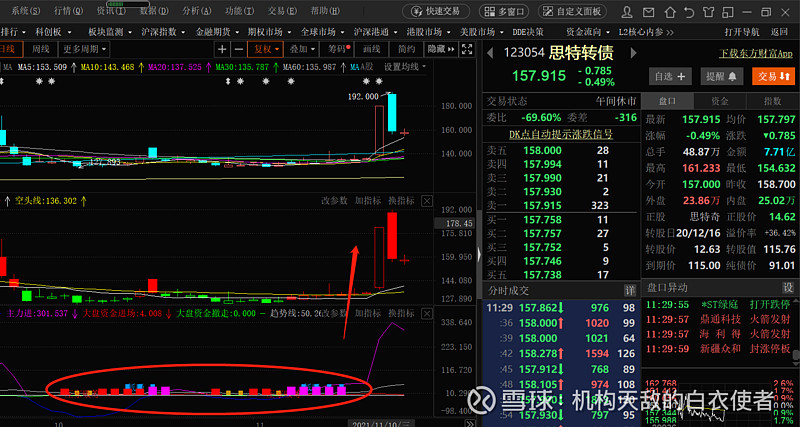Screen dimensions: 800x427
Task: Toggle the 隐藏 hide panel button
Action: (441, 49)
